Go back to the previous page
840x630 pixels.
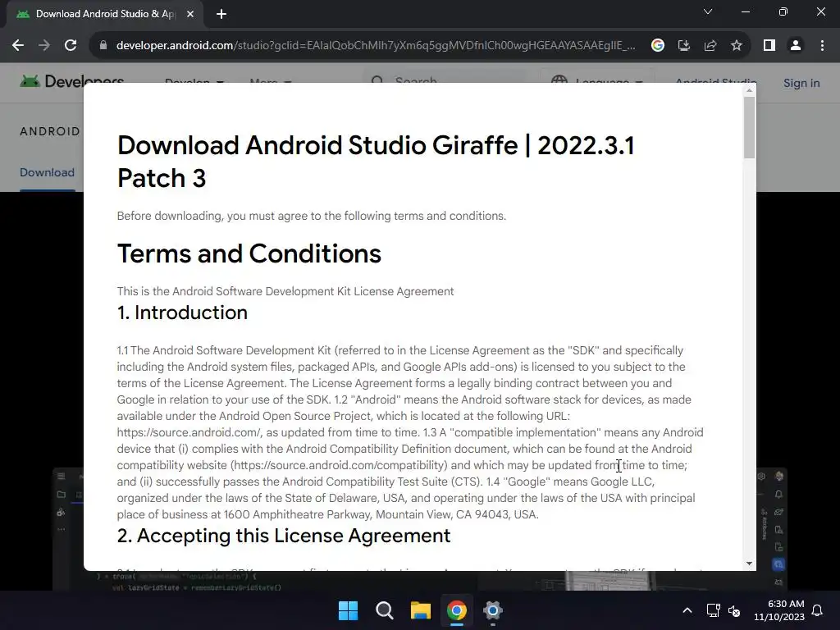click(18, 46)
